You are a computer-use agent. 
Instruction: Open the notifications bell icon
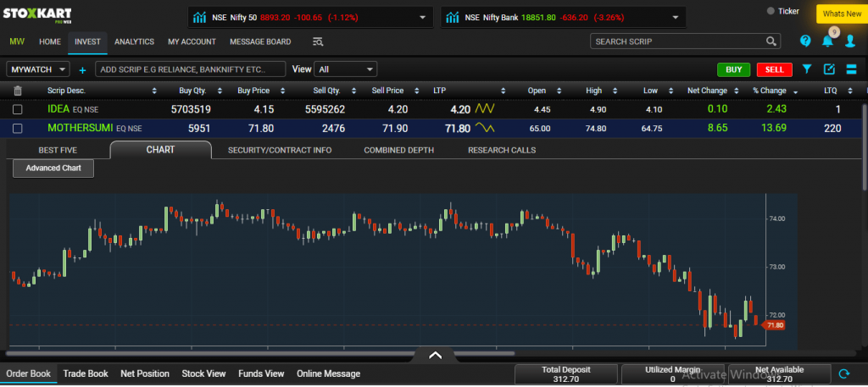(x=827, y=41)
